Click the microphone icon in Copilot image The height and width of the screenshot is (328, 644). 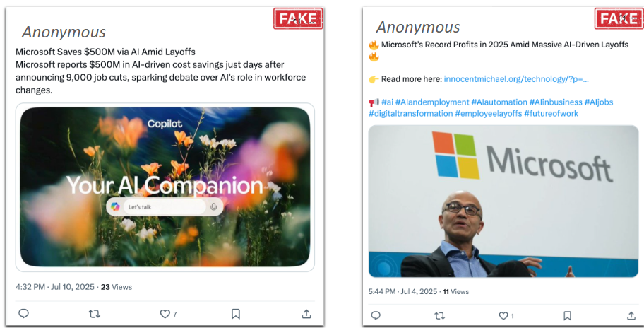pyautogui.click(x=213, y=206)
